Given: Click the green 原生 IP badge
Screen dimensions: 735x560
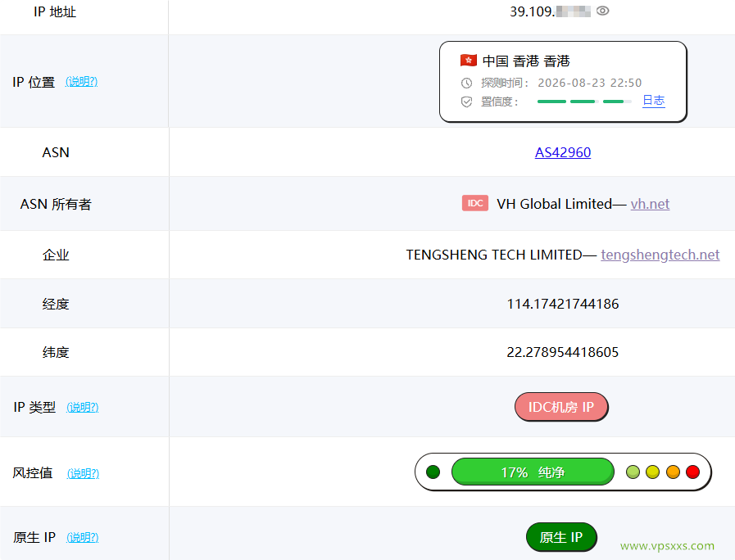Looking at the screenshot, I should coord(561,537).
